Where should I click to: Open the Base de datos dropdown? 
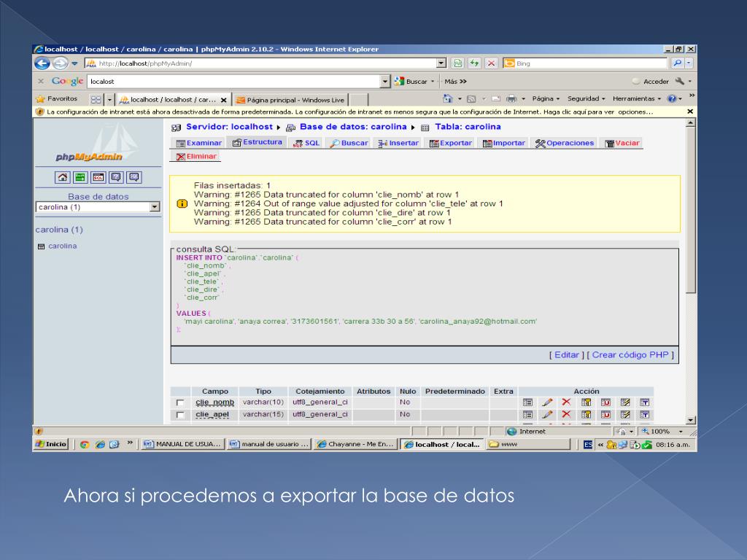pos(155,207)
